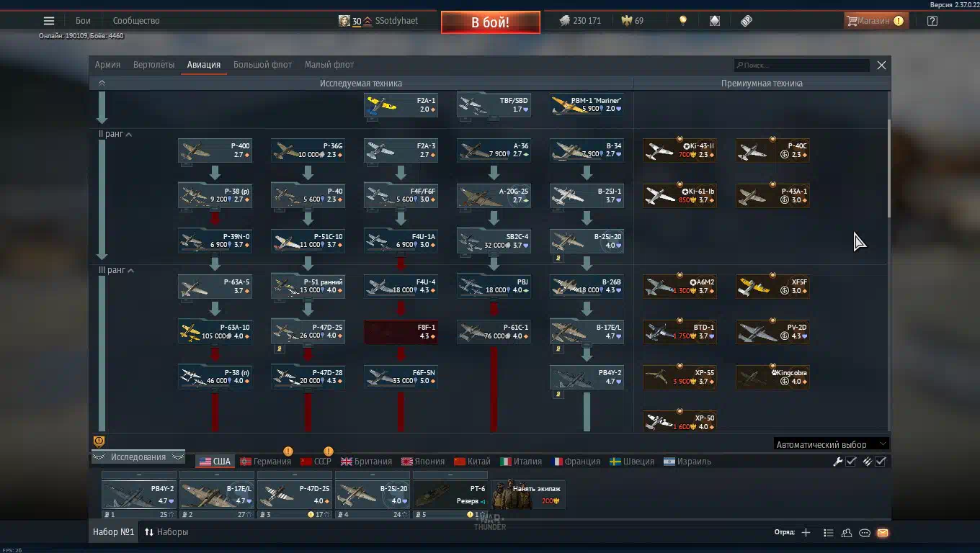Select the Набор №1 preset

tap(114, 532)
